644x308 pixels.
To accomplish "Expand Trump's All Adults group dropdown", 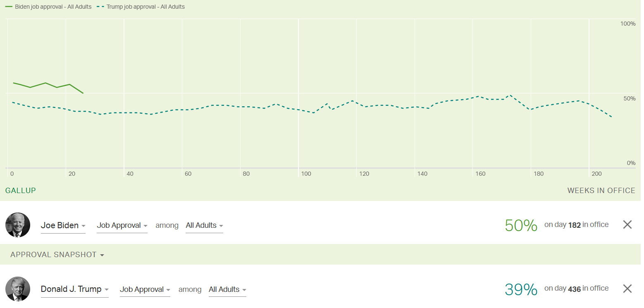I will [x=227, y=289].
